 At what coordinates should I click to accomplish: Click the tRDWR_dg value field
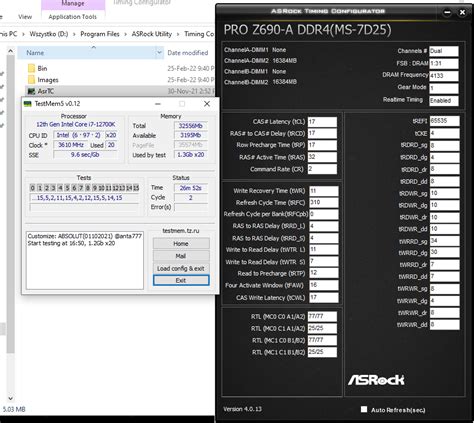coord(444,205)
